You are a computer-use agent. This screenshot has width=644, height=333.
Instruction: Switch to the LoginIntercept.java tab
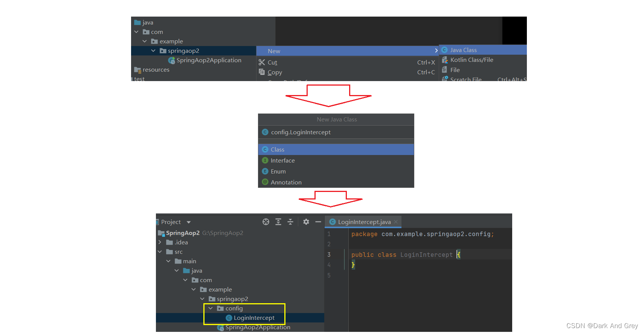pos(364,222)
